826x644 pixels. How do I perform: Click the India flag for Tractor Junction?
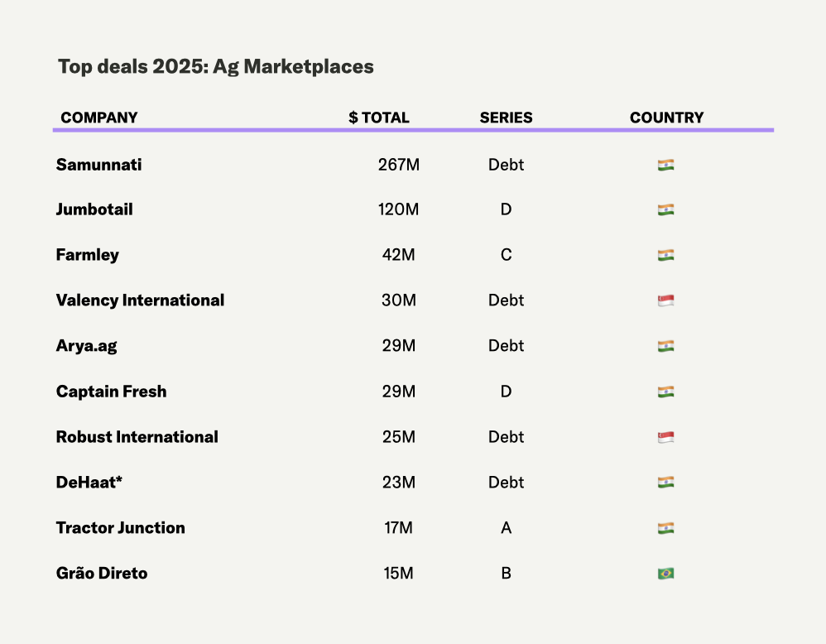[x=665, y=528]
